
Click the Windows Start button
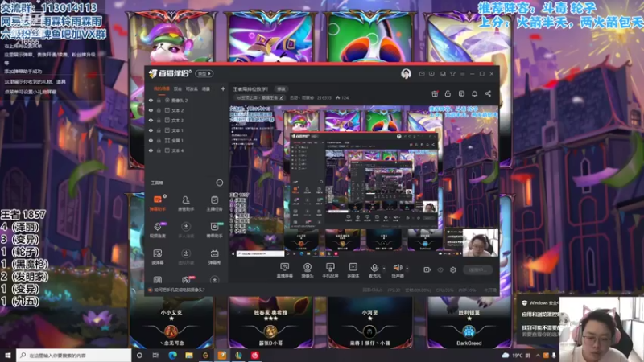tap(7, 355)
